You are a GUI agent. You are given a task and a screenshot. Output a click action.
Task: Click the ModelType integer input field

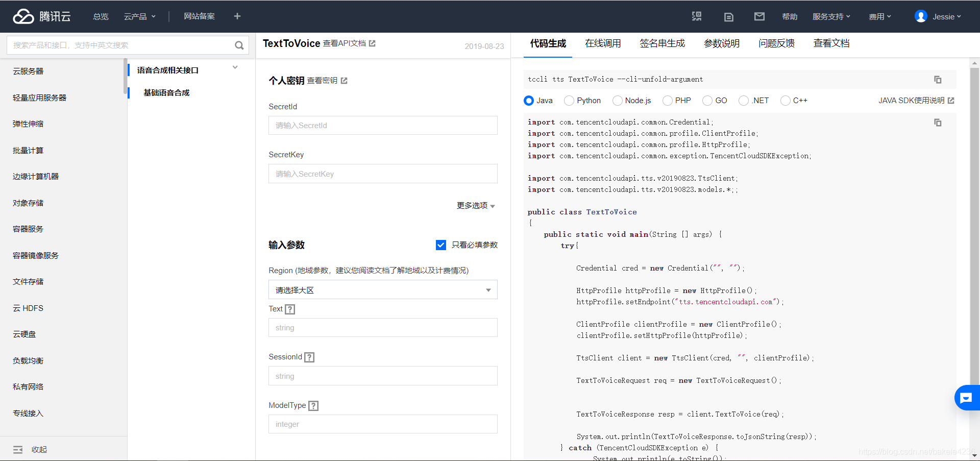click(x=383, y=424)
